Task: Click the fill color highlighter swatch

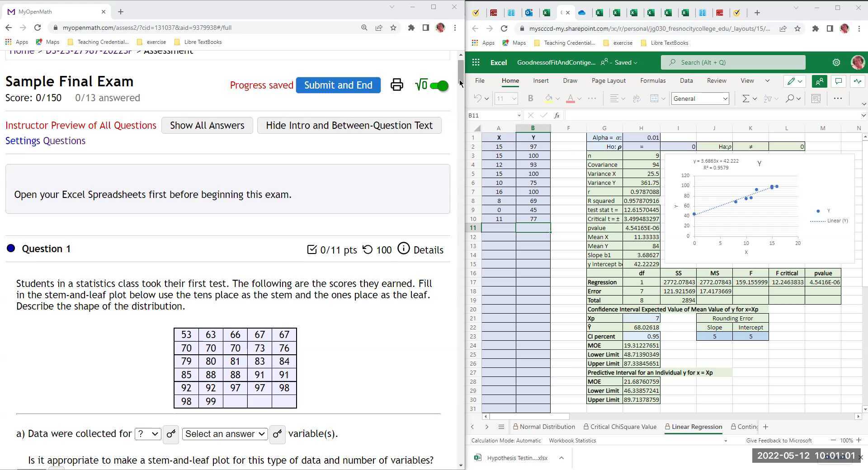Action: point(548,99)
